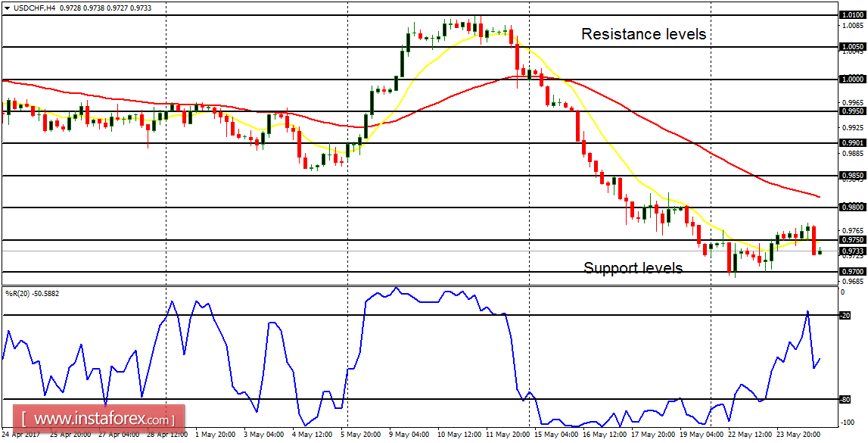Select the "Resistance levels" text annotation
The width and height of the screenshot is (868, 443).
coord(642,34)
